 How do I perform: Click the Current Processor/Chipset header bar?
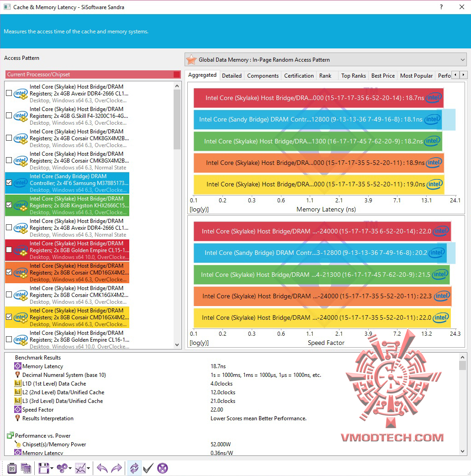click(93, 74)
